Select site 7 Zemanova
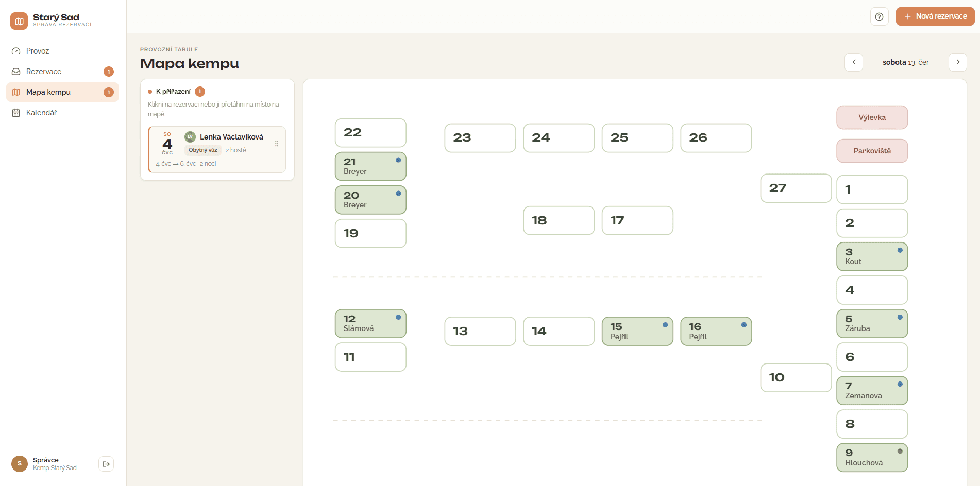This screenshot has width=980, height=486. [872, 390]
